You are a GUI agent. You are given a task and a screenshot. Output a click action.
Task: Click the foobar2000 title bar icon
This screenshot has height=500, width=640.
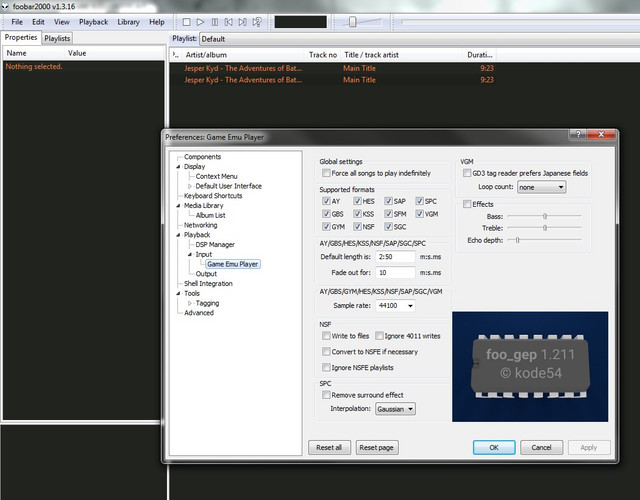coord(5,7)
